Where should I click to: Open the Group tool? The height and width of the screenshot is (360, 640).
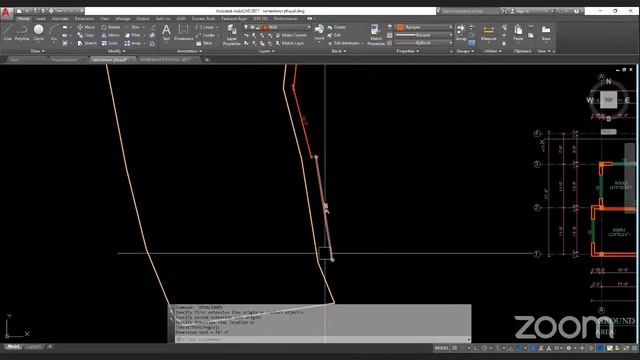[x=461, y=32]
